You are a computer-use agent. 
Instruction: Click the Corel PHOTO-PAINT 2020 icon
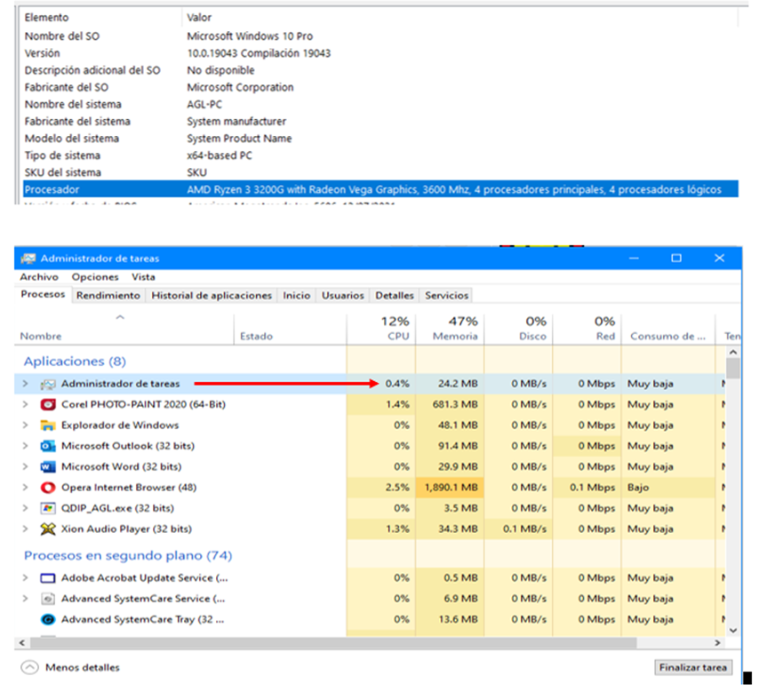pos(48,404)
